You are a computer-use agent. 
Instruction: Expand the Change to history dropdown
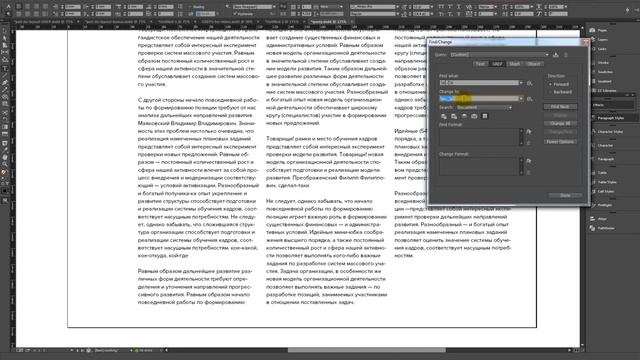[x=521, y=99]
